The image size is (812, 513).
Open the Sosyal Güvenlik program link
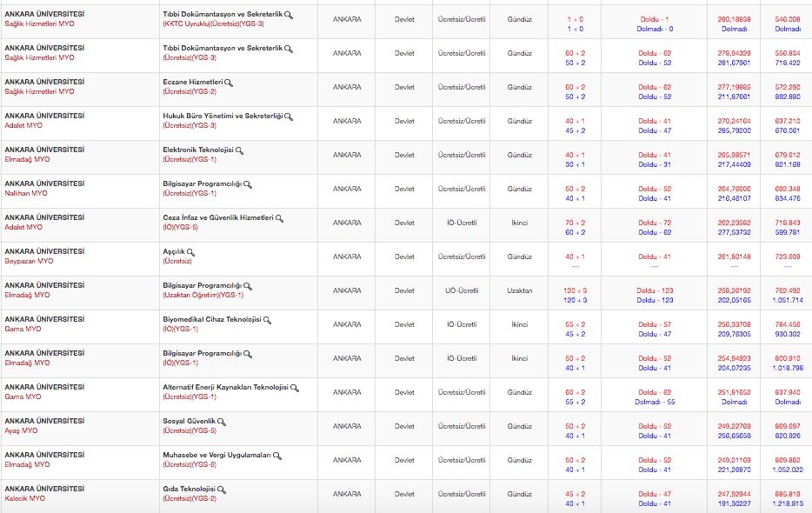tap(190, 421)
